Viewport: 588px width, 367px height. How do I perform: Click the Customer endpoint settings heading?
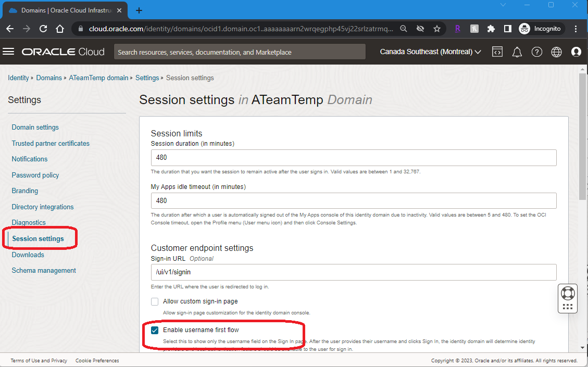pos(202,248)
